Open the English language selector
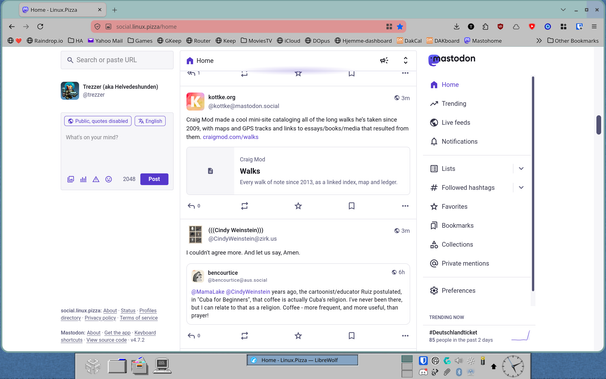 click(150, 121)
